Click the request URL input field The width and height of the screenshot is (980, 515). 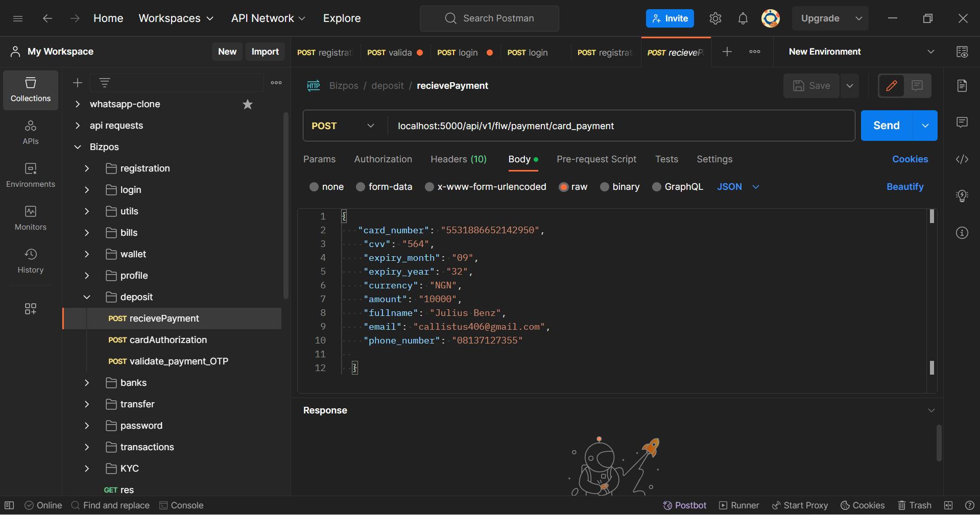pyautogui.click(x=621, y=126)
